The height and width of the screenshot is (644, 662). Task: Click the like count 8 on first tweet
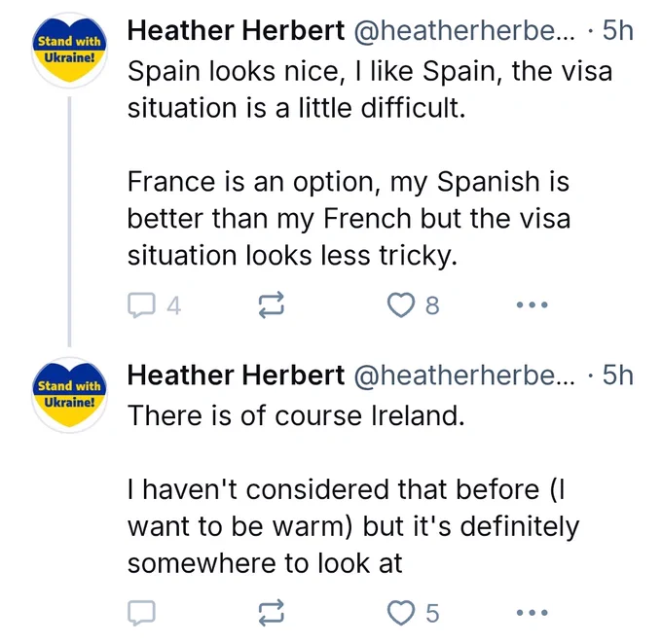[x=432, y=305]
